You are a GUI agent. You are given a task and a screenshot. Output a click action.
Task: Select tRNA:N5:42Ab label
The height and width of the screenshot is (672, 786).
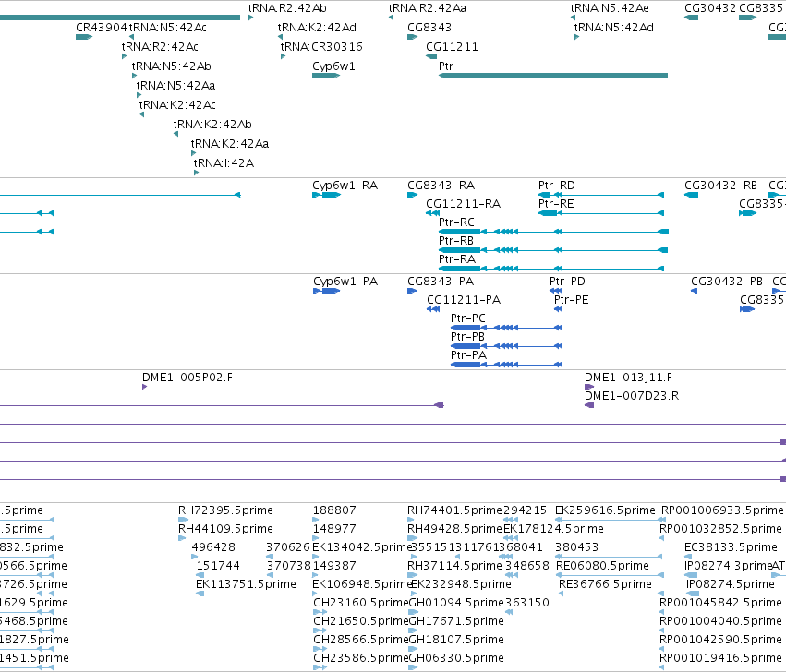pyautogui.click(x=171, y=66)
